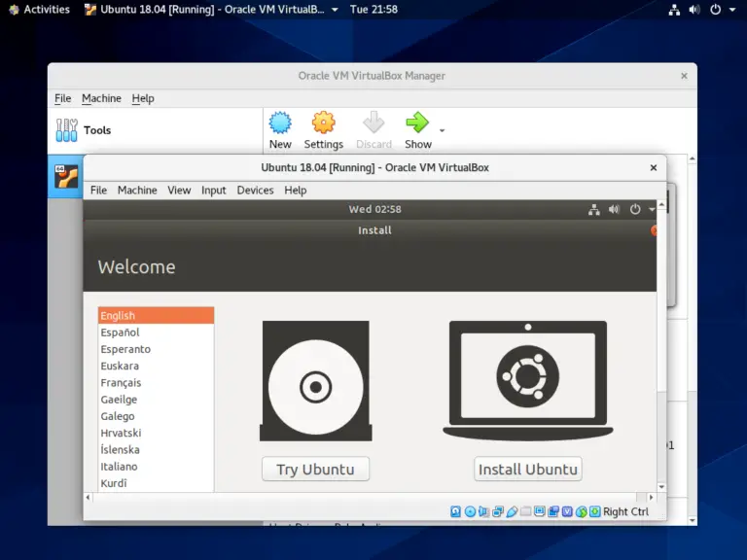Click Manager window scrollbar down arrow
This screenshot has width=747, height=560.
pos(693,520)
